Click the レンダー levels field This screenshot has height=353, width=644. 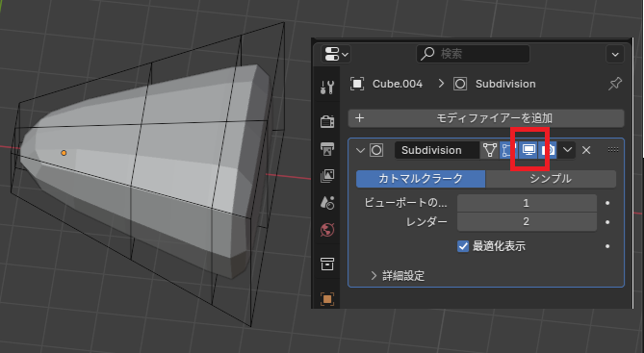(x=527, y=221)
